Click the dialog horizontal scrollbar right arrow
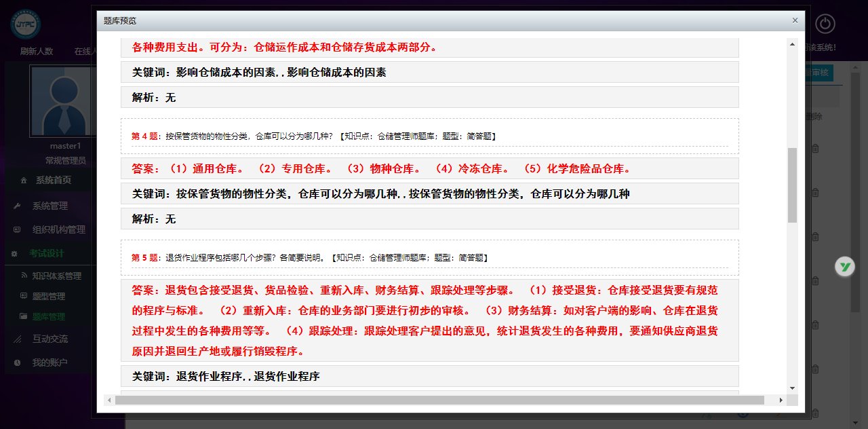This screenshot has height=429, width=868. (781, 400)
